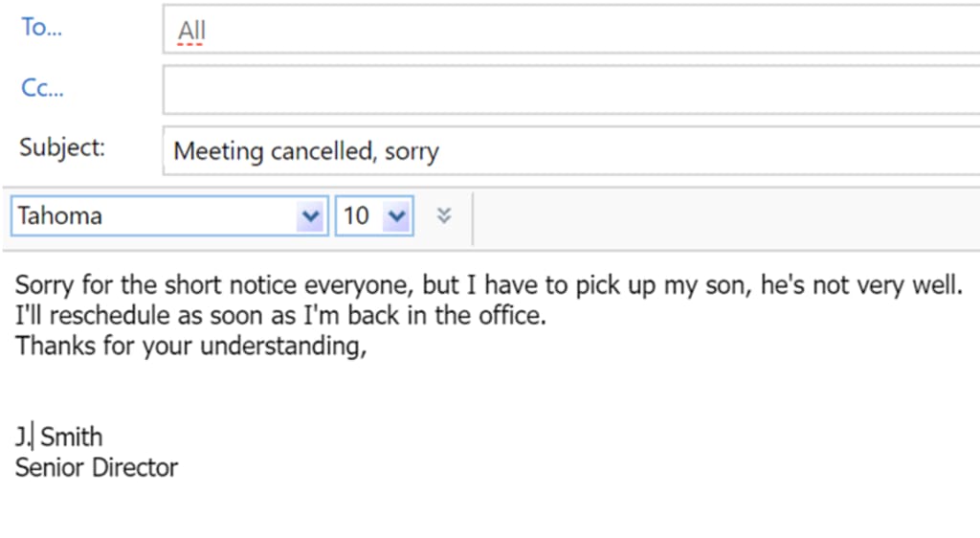Click inside the Tahoma font name box
This screenshot has height=538, width=980.
click(x=153, y=216)
